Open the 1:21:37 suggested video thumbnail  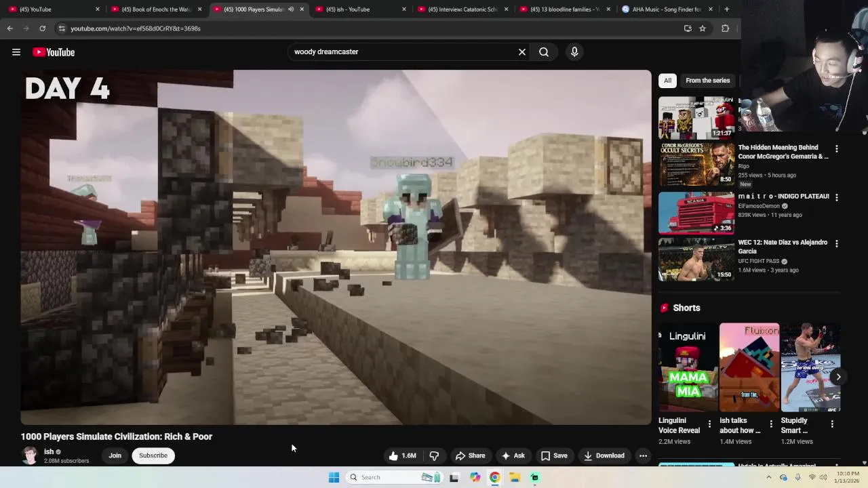[x=696, y=118]
